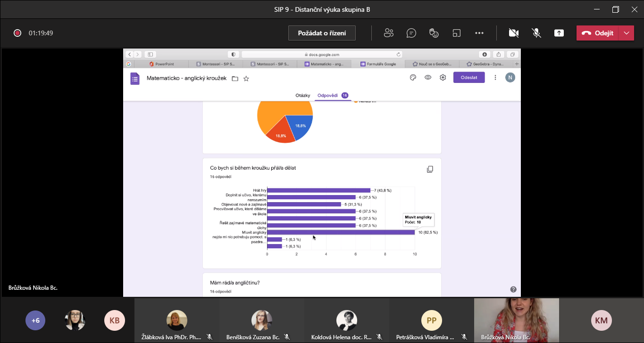The image size is (644, 343).
Task: Open the Google account avatar N
Action: click(510, 77)
